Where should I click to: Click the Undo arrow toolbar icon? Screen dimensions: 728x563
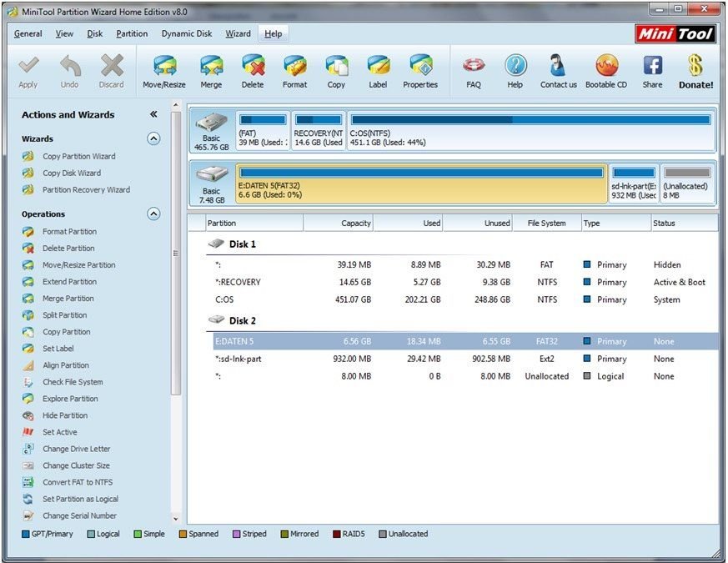pos(70,66)
